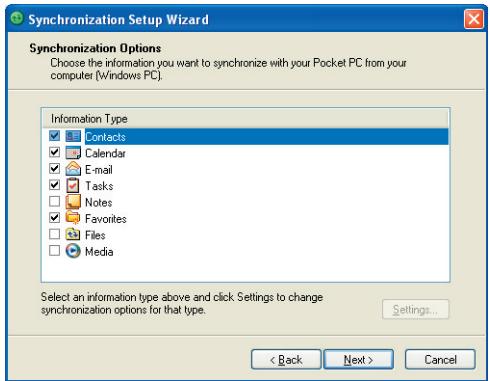The width and height of the screenshot is (490, 381).
Task: Select the Tasks row label
Action: coord(99,186)
